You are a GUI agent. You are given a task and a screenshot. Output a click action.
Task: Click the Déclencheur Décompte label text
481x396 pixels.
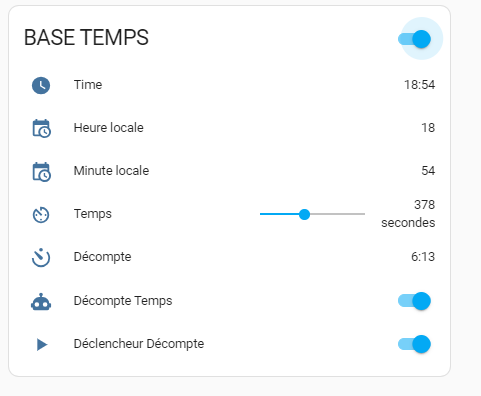pyautogui.click(x=139, y=344)
